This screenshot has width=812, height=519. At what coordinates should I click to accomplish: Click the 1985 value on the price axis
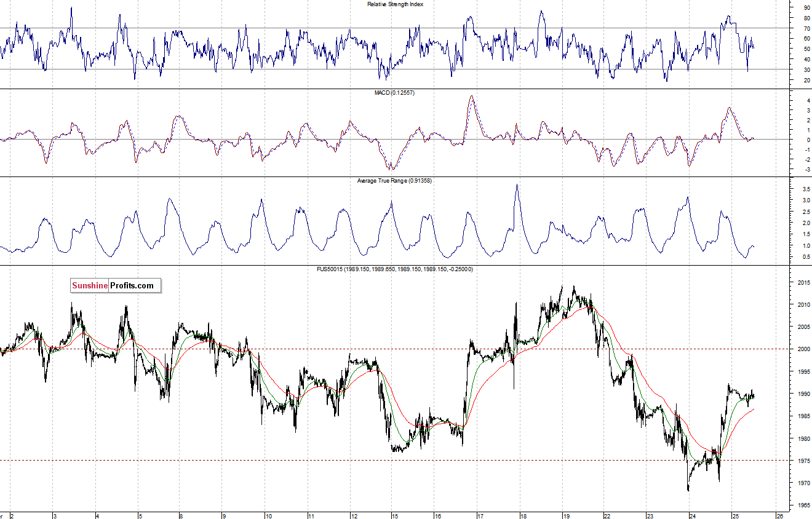[803, 416]
